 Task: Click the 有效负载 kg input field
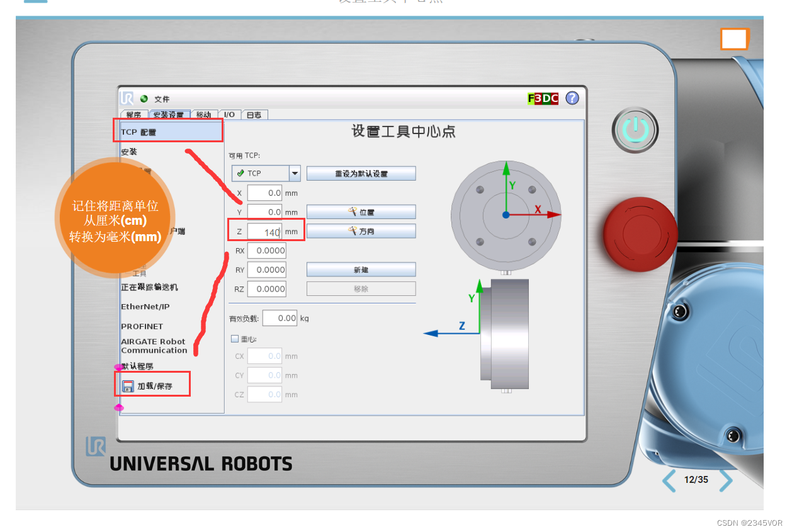coord(280,318)
